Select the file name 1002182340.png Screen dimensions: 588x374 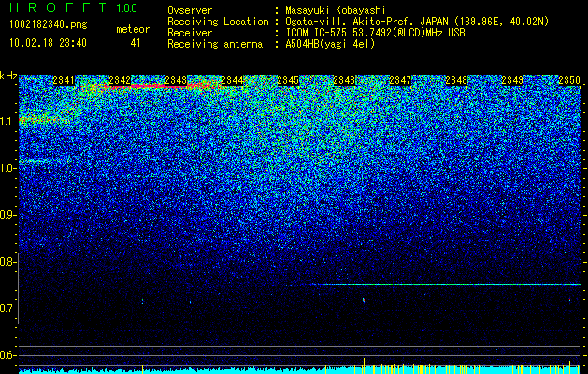tap(49, 25)
